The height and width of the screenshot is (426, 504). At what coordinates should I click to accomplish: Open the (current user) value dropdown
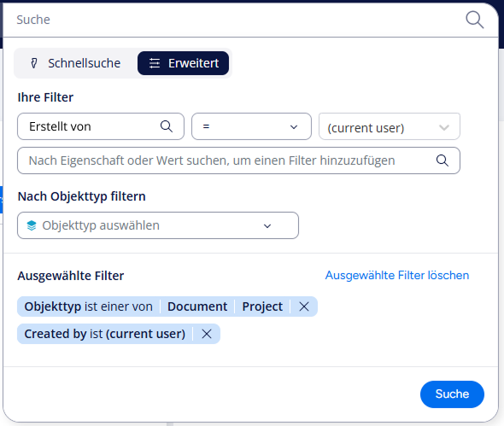(390, 126)
